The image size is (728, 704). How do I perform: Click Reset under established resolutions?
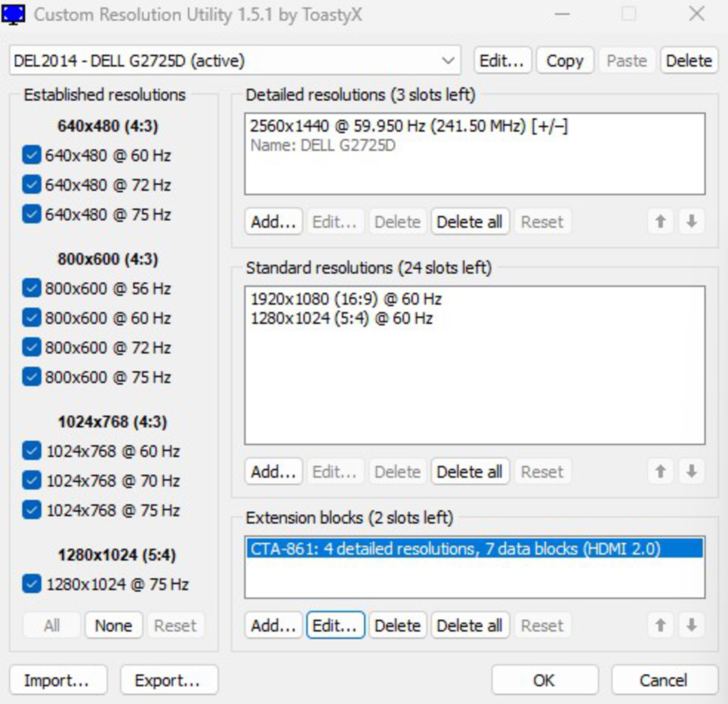175,626
